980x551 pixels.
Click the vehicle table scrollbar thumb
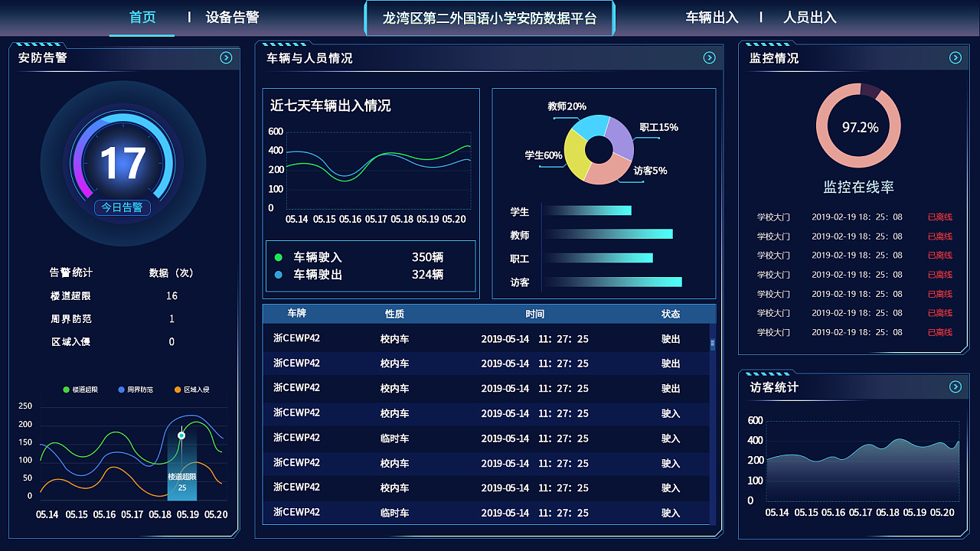pyautogui.click(x=713, y=344)
